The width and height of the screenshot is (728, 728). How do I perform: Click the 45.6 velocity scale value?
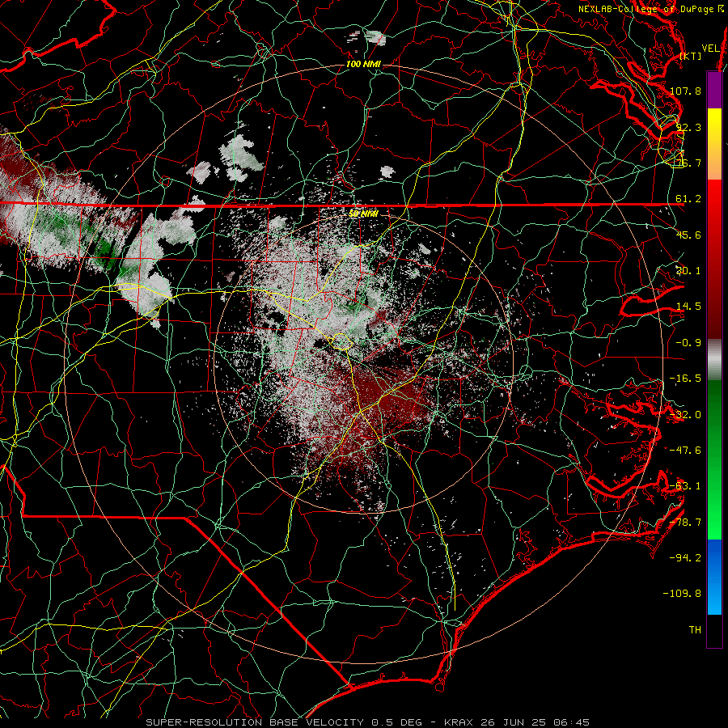pyautogui.click(x=688, y=235)
